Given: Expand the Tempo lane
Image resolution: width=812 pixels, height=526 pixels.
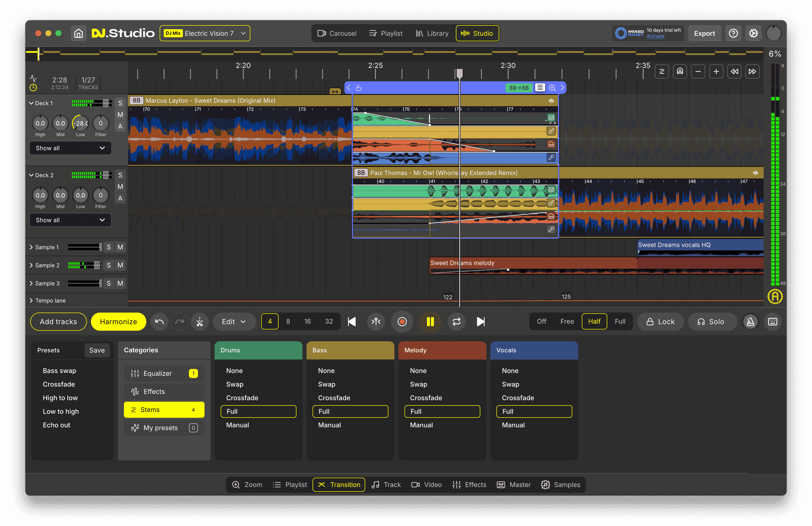Looking at the screenshot, I should tap(31, 301).
